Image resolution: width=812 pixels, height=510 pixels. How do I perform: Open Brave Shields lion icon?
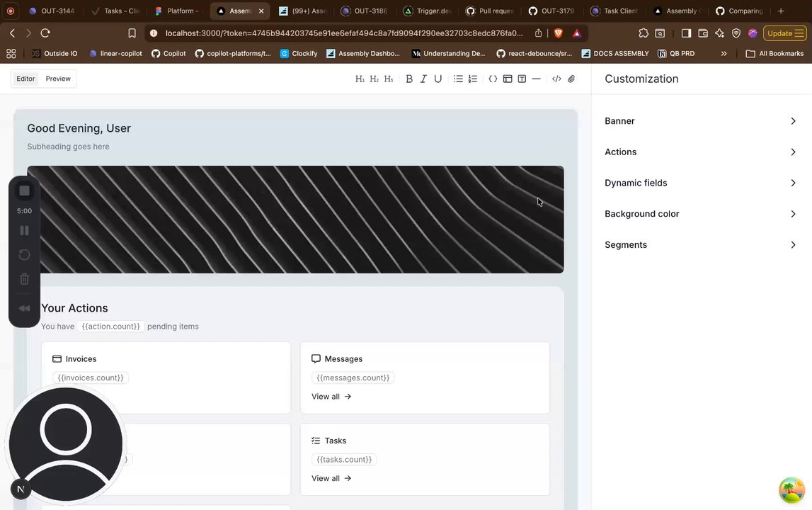[x=559, y=33]
